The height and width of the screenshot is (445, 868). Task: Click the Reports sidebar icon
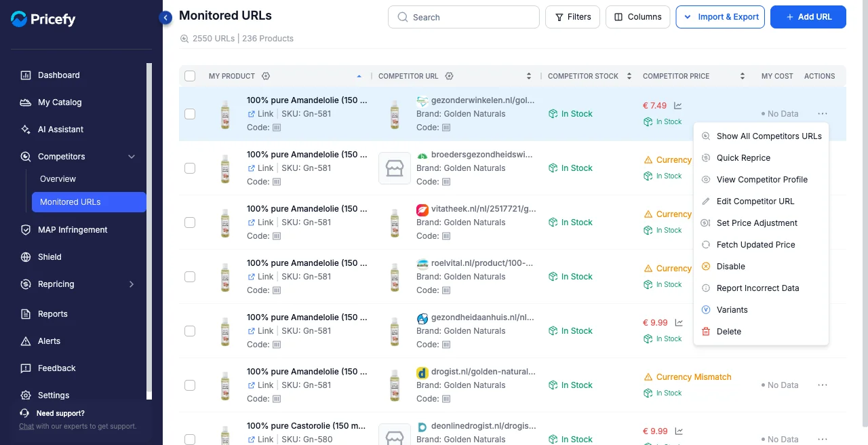point(26,314)
